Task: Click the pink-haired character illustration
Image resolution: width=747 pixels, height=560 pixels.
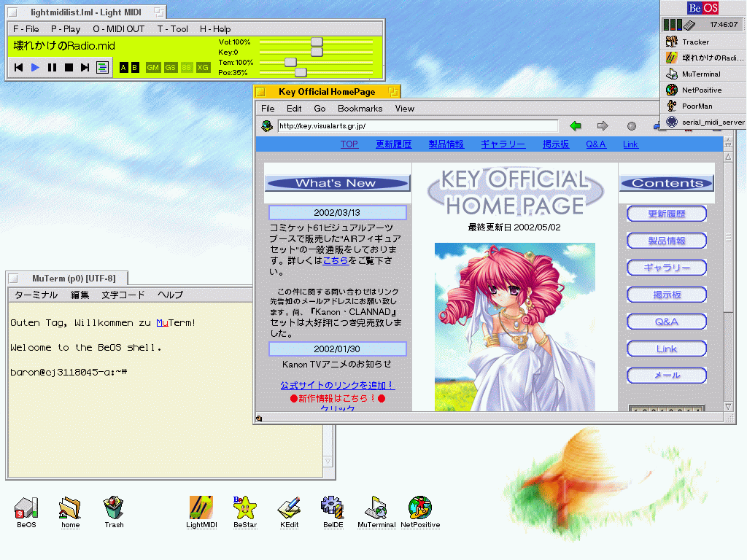Action: (x=515, y=327)
